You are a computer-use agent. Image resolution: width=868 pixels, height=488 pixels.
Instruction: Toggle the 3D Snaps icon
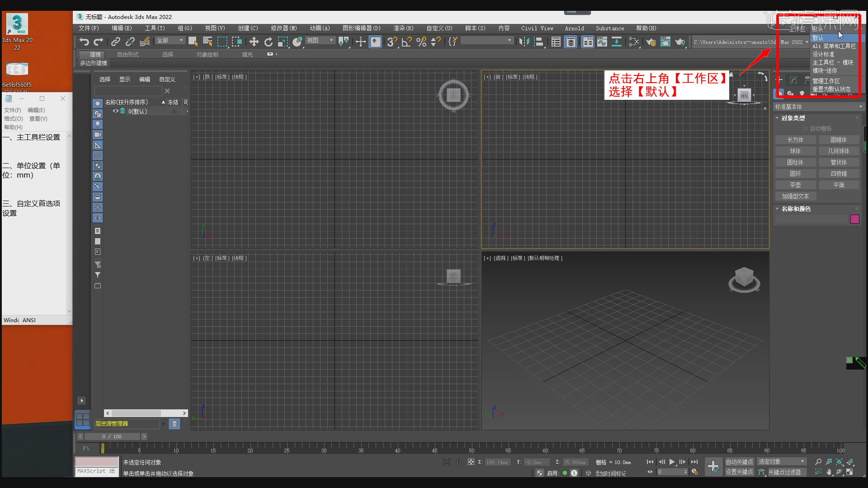tap(392, 42)
